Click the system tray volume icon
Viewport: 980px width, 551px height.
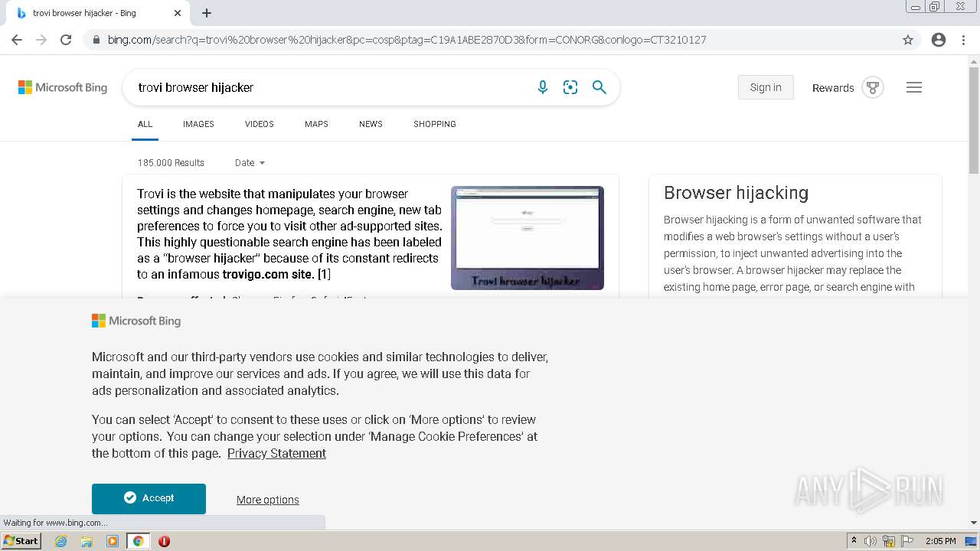click(871, 541)
